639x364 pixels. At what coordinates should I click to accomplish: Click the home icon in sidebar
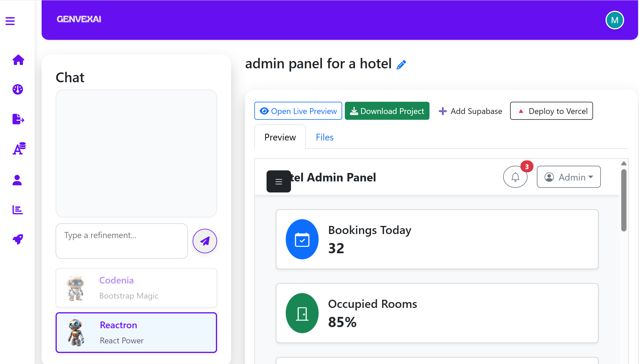[18, 60]
